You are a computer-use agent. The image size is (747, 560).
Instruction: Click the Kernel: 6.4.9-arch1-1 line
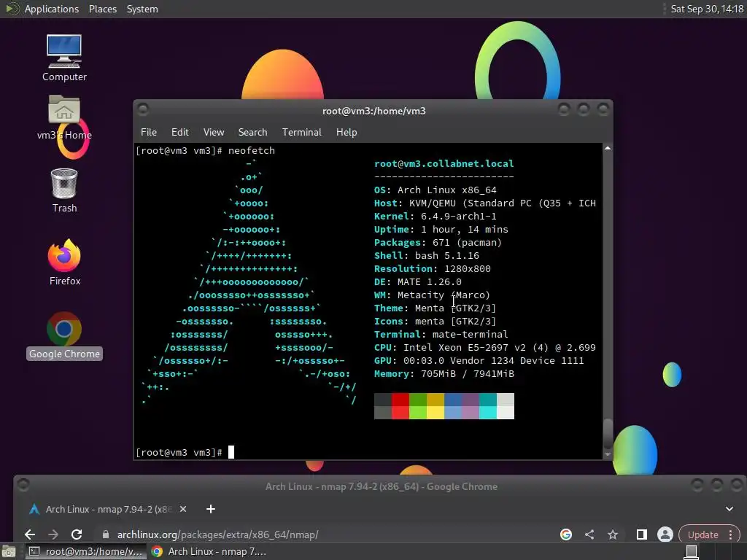(435, 216)
